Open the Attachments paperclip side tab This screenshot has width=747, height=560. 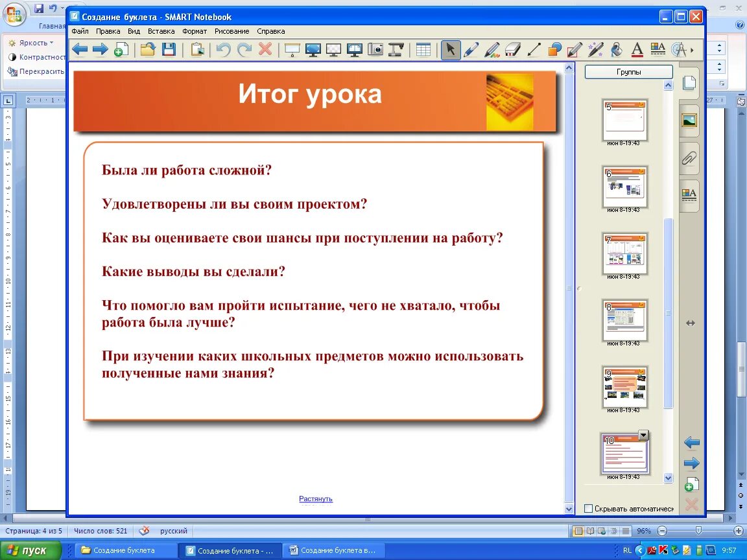click(x=689, y=158)
